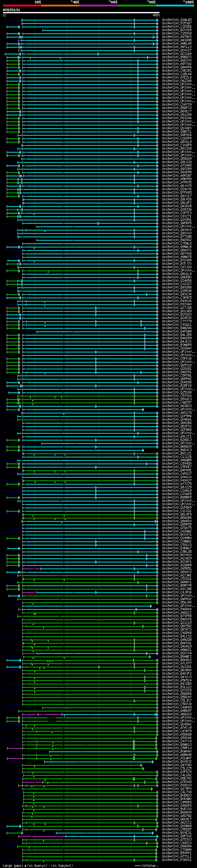Image resolution: width=197 pixels, height=868 pixels.
Task: Select hit UniRef100_Q4YX90
Action: pyautogui.click(x=177, y=765)
